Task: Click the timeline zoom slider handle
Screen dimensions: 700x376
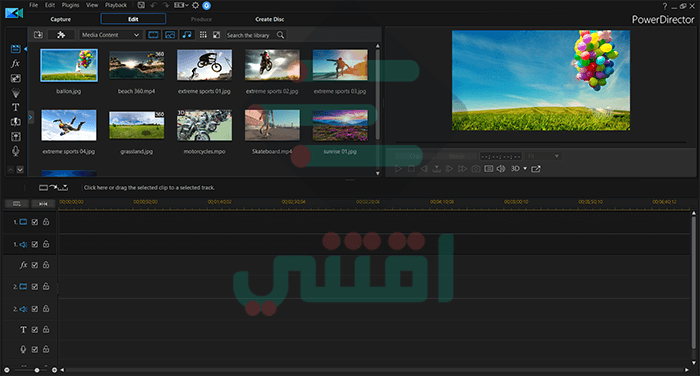Action: [x=37, y=370]
